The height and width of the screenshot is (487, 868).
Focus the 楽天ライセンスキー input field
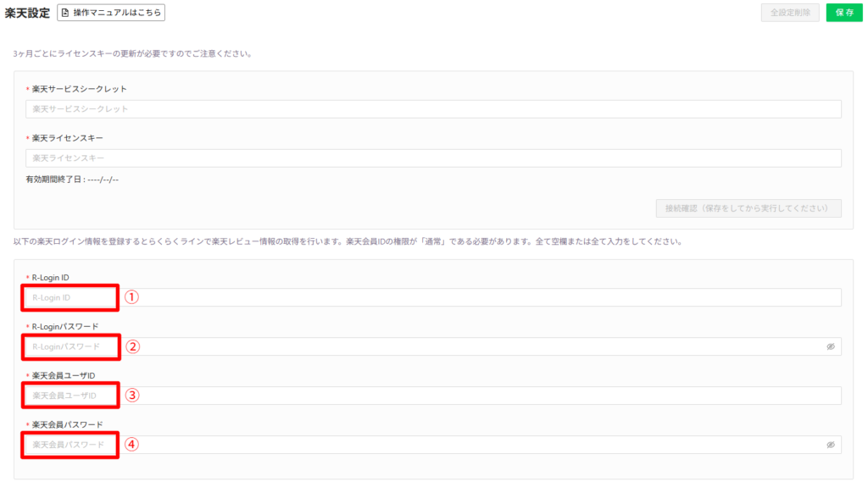tap(433, 158)
